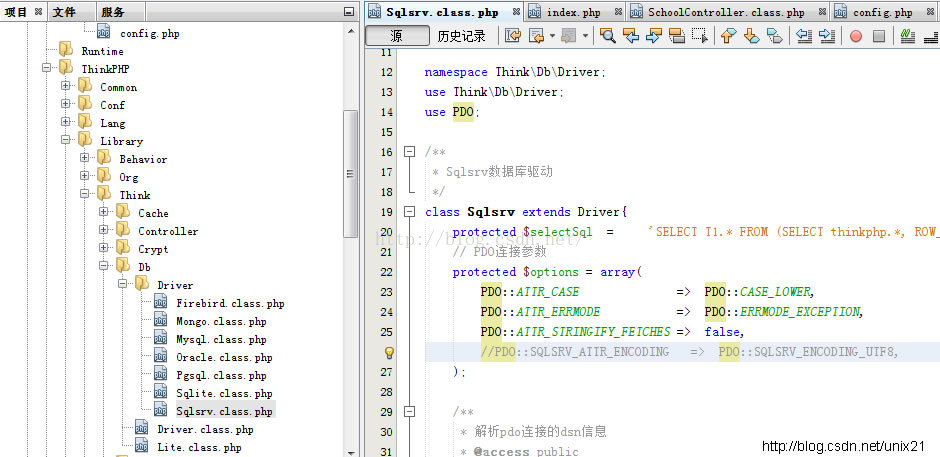Image resolution: width=940 pixels, height=457 pixels.
Task: Fold the Sqlsrv class at line 19
Action: pos(409,212)
